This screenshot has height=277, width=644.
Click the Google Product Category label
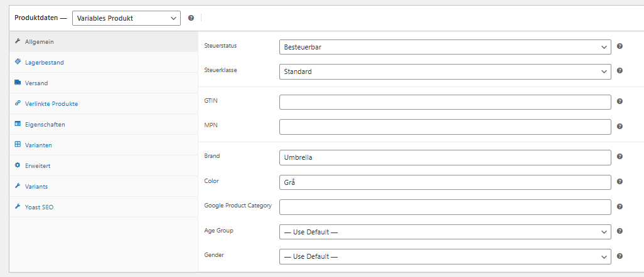238,206
